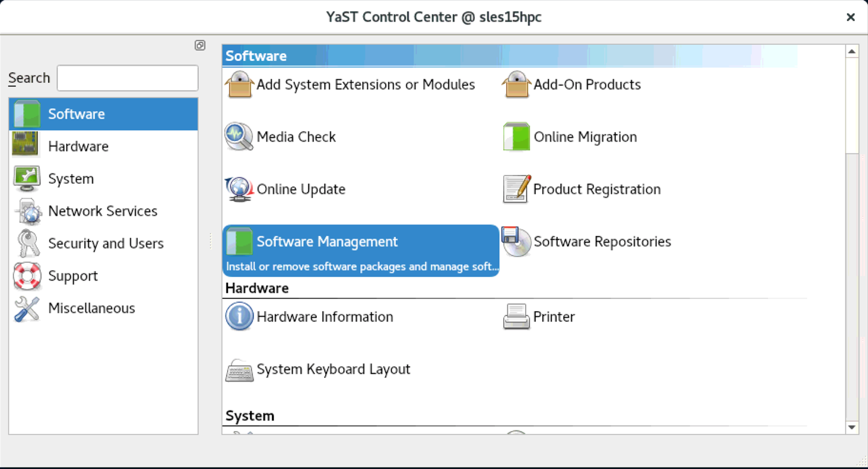This screenshot has width=868, height=469.
Task: Launch the Online Update globe icon
Action: 239,190
